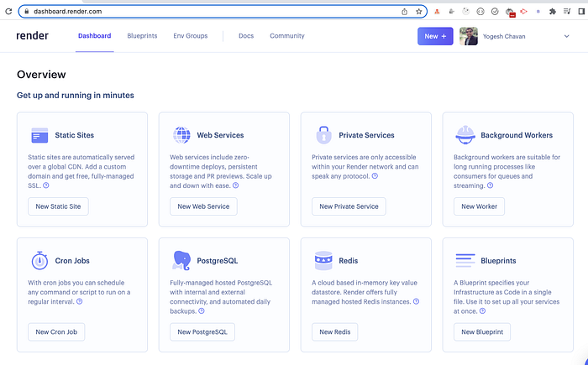The image size is (588, 365).
Task: Click the Overview heading
Action: click(41, 75)
